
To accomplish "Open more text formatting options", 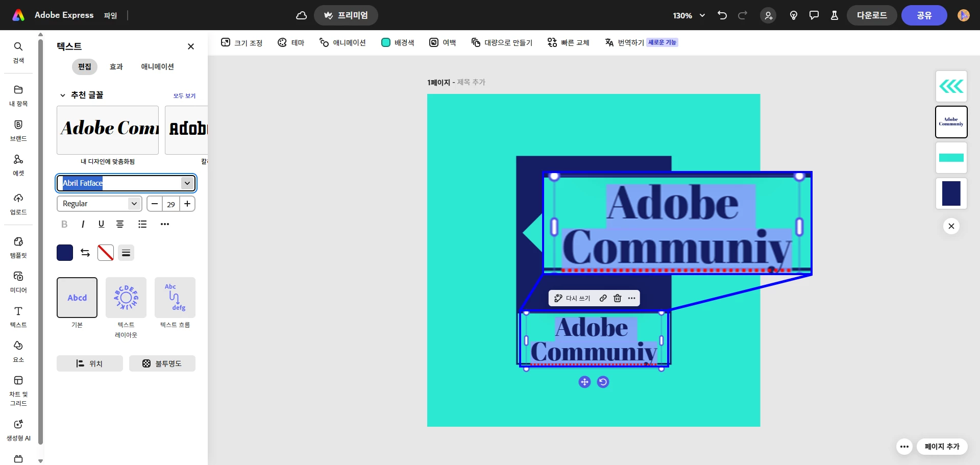I will point(165,224).
